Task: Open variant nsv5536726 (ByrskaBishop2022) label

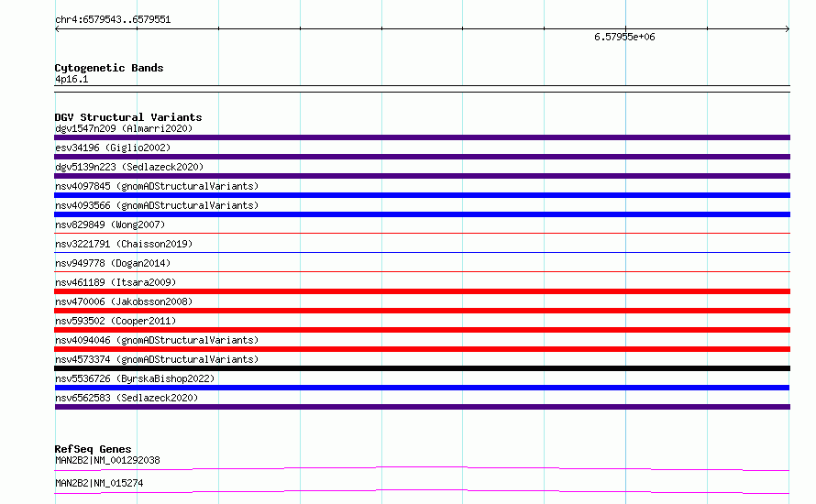Action: click(x=135, y=378)
